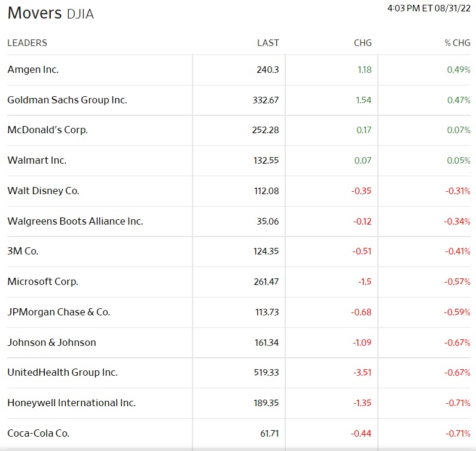Select Honeywell change value -1.35

click(362, 403)
